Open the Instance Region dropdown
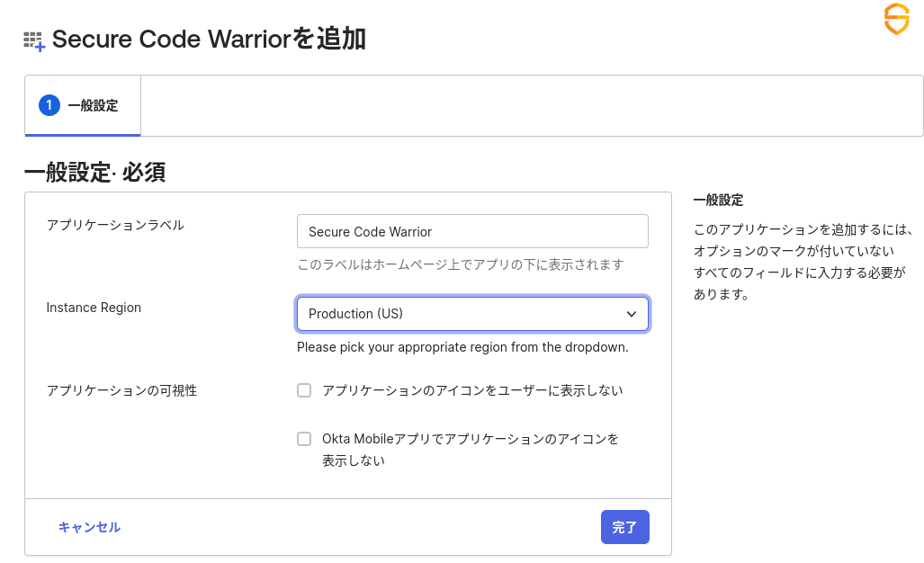Screen dimensions: 924x563 [472, 314]
